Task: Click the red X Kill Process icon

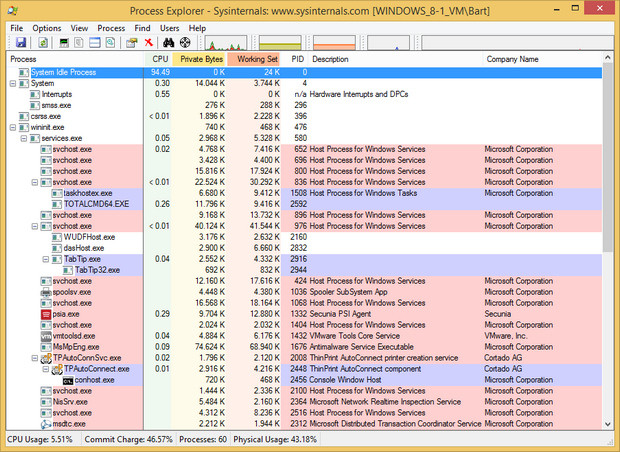Action: pos(149,42)
